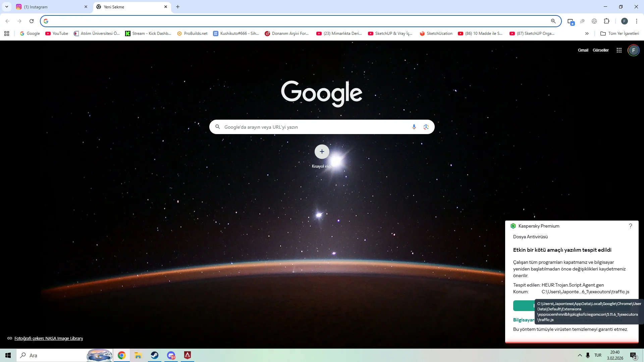
Task: Open the bookmarks overflow chevron
Action: (587, 34)
